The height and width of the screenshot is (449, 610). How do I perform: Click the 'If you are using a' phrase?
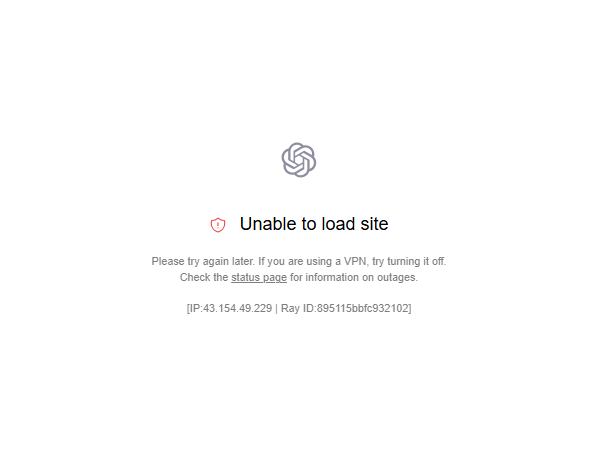300,261
